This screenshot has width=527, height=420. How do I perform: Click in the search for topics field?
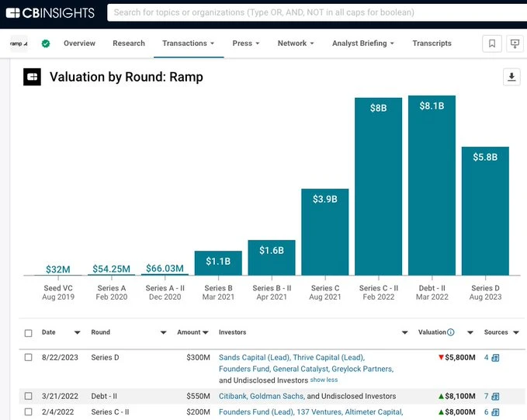click(x=317, y=12)
